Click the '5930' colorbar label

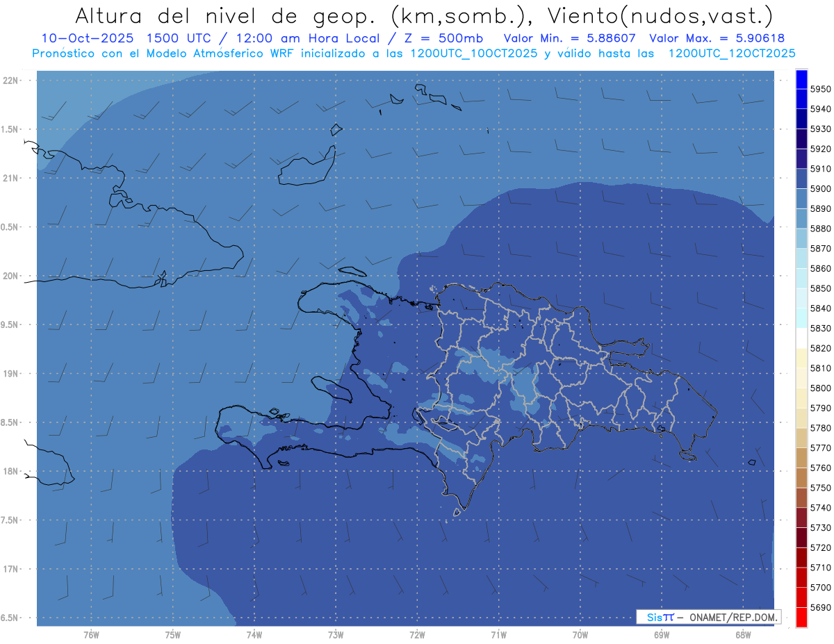[820, 129]
